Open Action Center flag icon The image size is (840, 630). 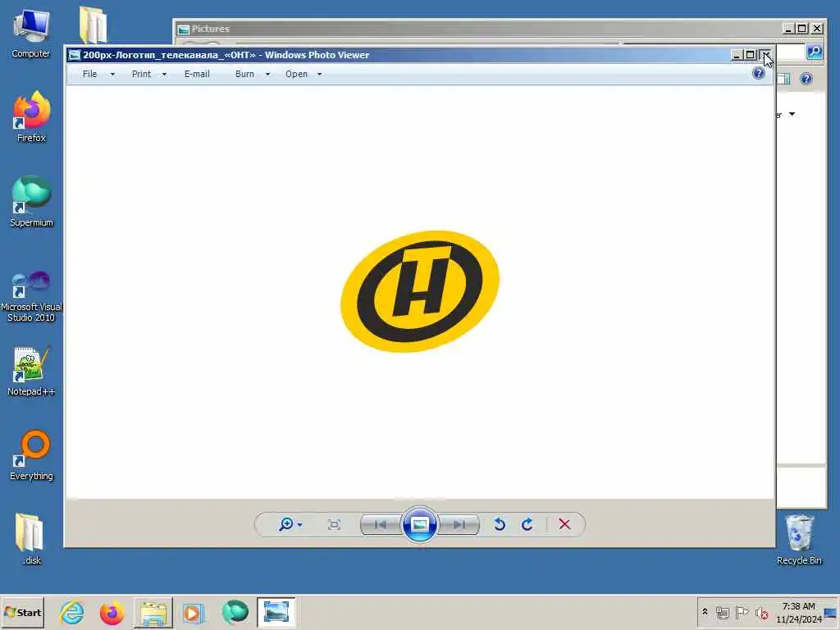[x=742, y=612]
